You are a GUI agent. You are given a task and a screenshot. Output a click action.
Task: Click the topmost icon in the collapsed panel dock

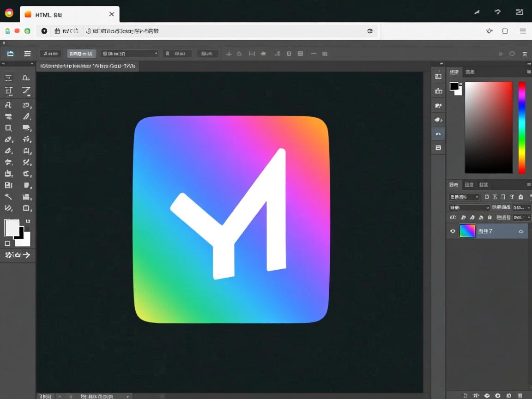pos(438,77)
